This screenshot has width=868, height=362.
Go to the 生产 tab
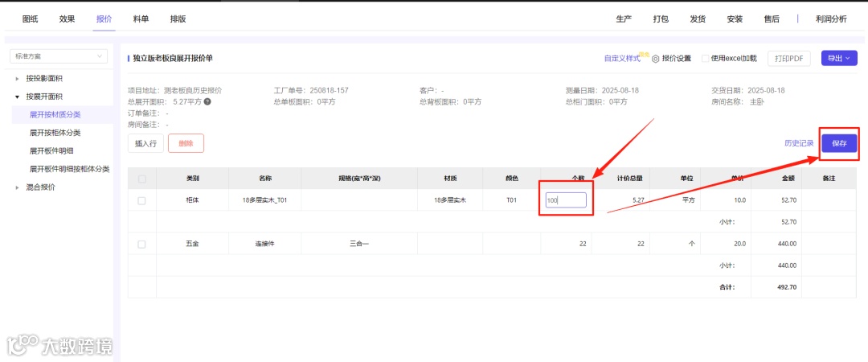coord(624,19)
